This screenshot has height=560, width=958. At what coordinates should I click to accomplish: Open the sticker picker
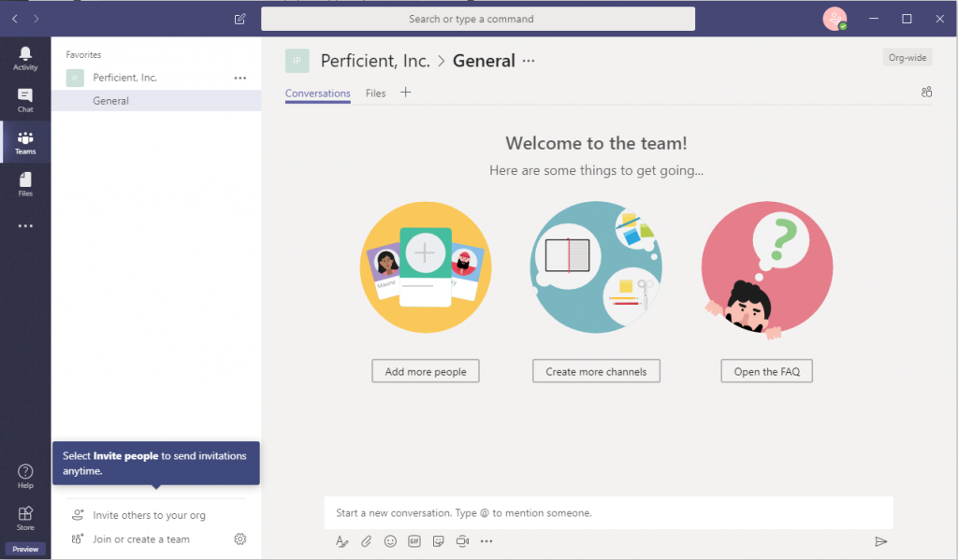pyautogui.click(x=438, y=541)
